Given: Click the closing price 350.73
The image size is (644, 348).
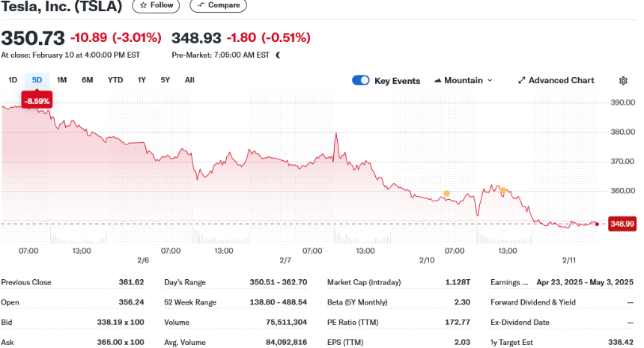Looking at the screenshot, I should point(33,38).
